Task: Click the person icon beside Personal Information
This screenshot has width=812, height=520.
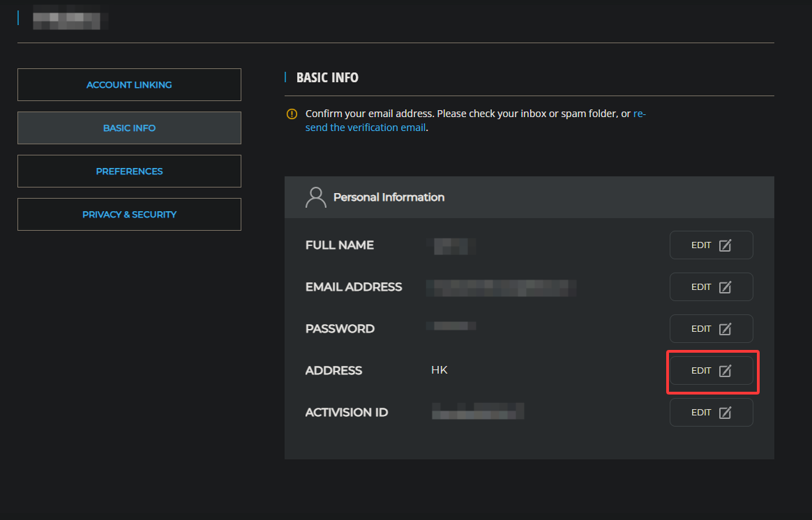Action: [x=316, y=197]
